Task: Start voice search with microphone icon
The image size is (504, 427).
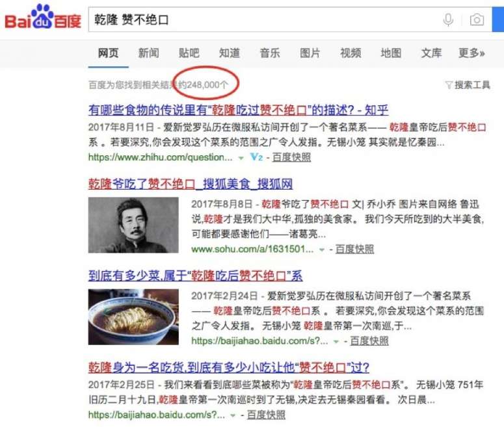Action: click(448, 19)
